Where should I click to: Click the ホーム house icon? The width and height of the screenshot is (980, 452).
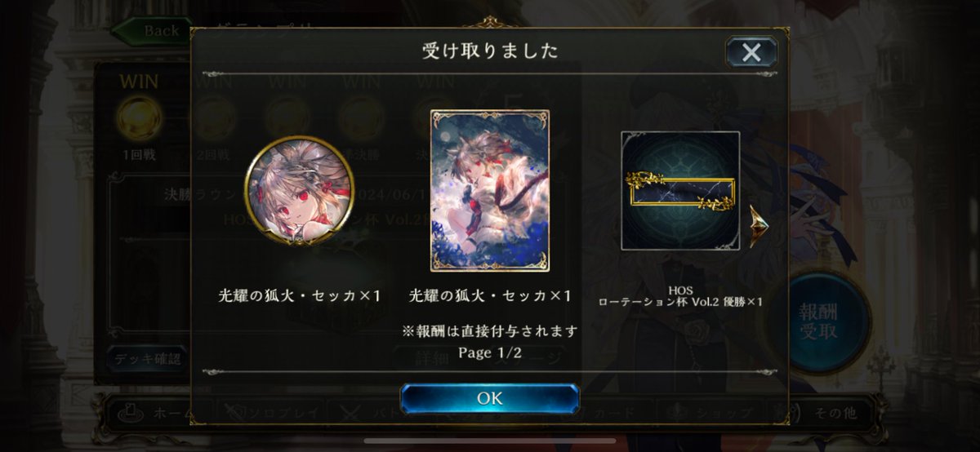coord(127,413)
